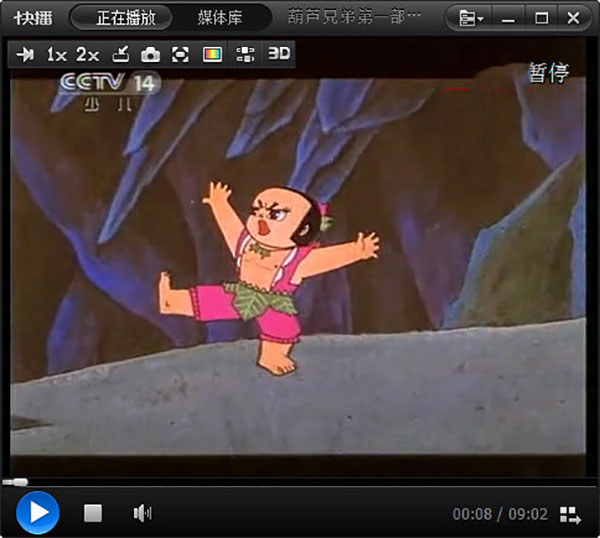Switch to the 正在播放 tab
This screenshot has width=600, height=538.
click(x=122, y=18)
